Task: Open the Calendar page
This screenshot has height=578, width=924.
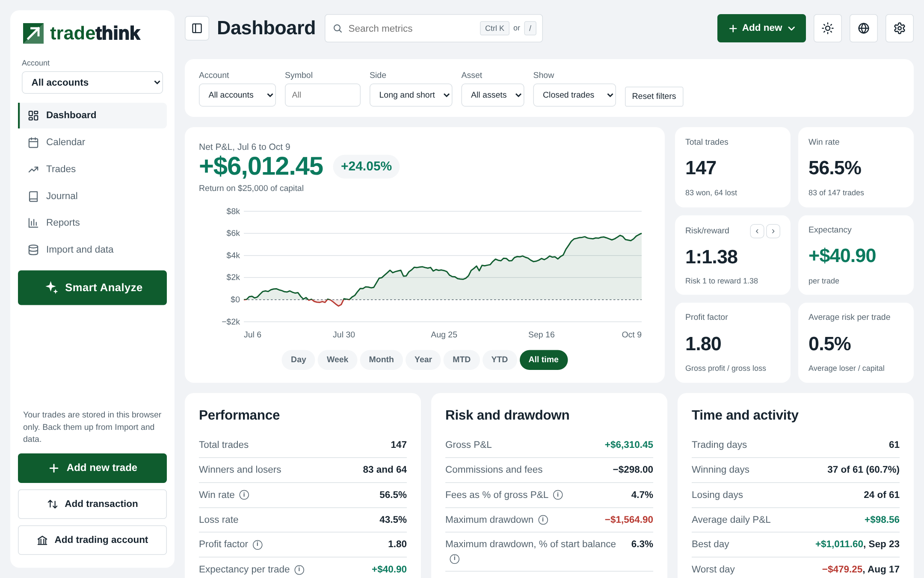Action: pyautogui.click(x=92, y=142)
